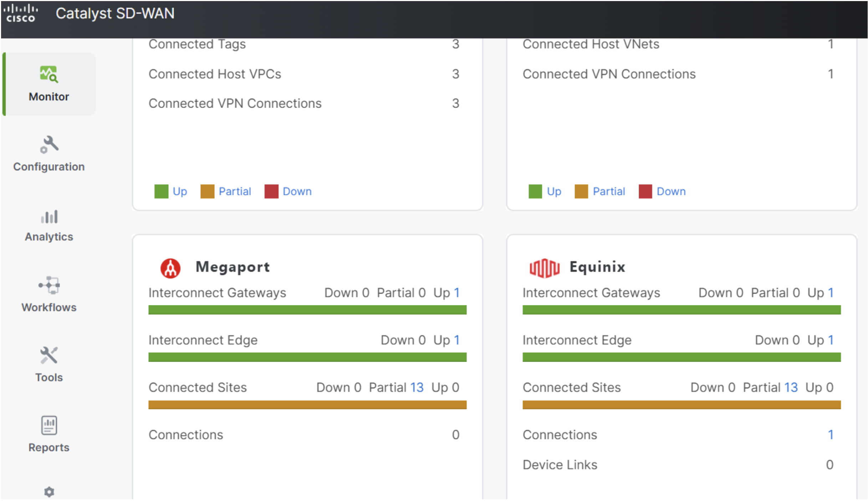Viewport: 868px width, 501px height.
Task: Select the Workflows menu label
Action: [49, 307]
